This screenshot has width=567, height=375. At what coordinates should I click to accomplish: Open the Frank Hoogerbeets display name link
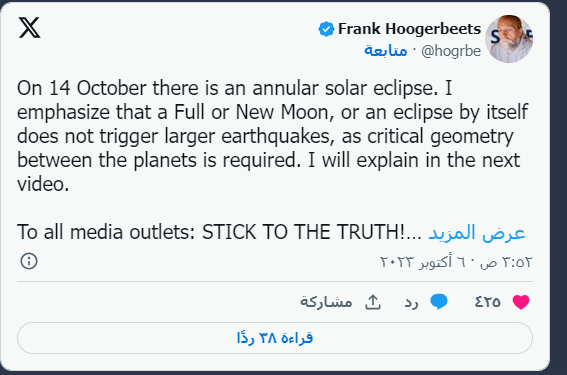point(409,29)
